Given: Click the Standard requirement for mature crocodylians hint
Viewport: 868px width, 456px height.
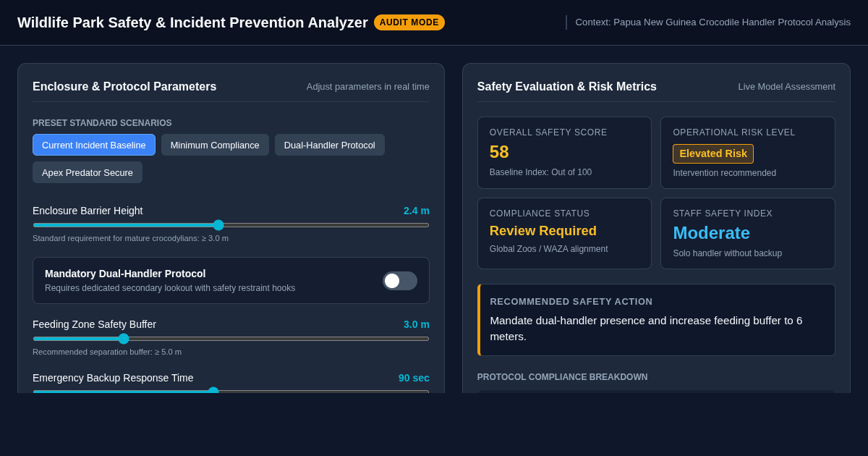Looking at the screenshot, I should (x=130, y=238).
